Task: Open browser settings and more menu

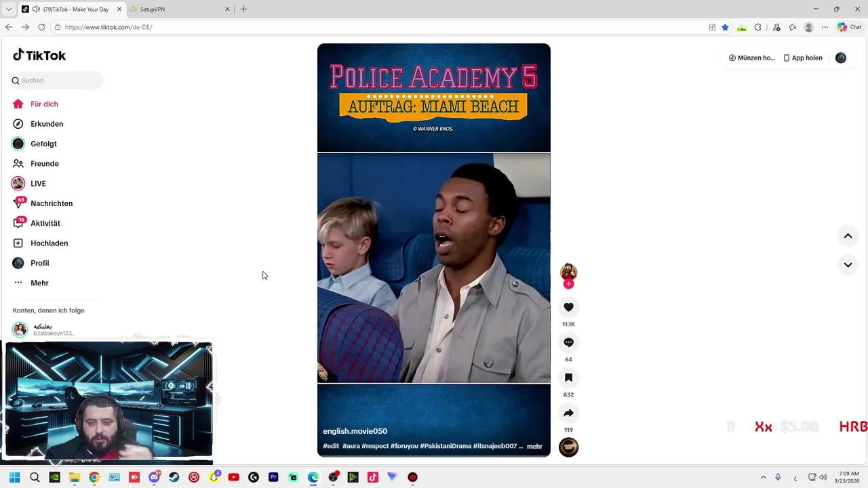Action: [x=825, y=27]
